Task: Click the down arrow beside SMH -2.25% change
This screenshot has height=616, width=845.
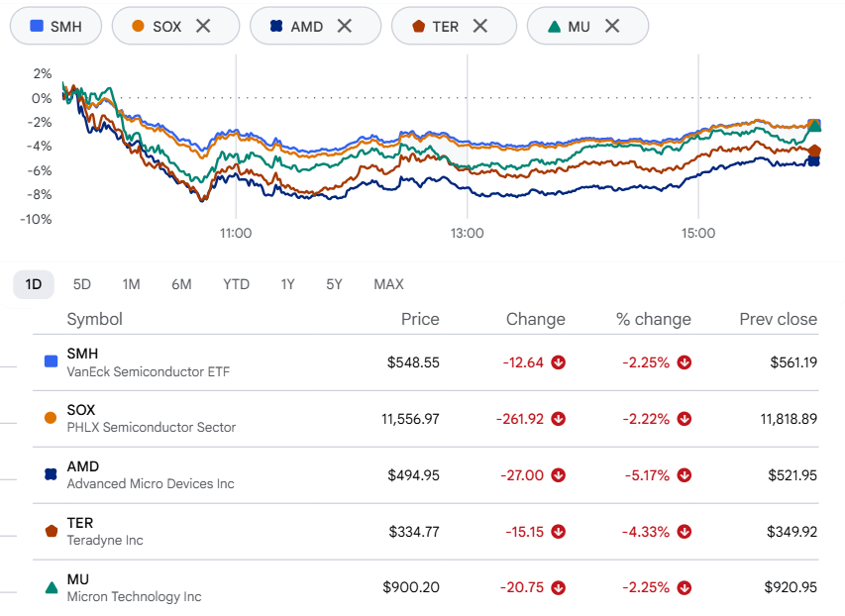Action: click(x=685, y=362)
